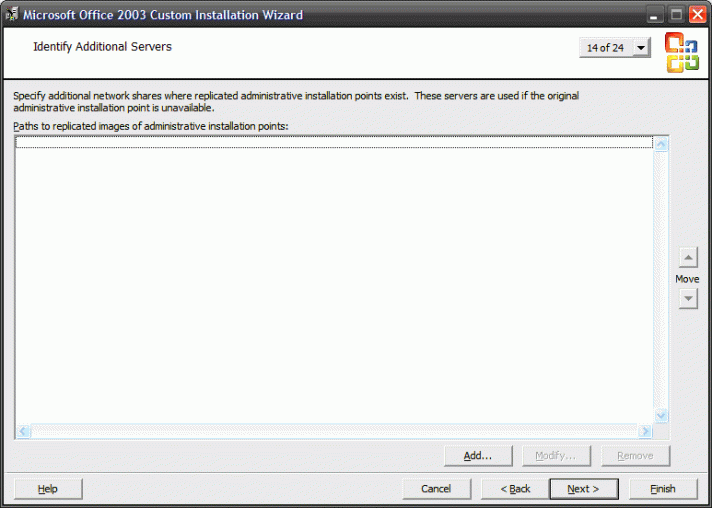Click 'Paths to replicated images' label
The width and height of the screenshot is (712, 508).
[151, 126]
